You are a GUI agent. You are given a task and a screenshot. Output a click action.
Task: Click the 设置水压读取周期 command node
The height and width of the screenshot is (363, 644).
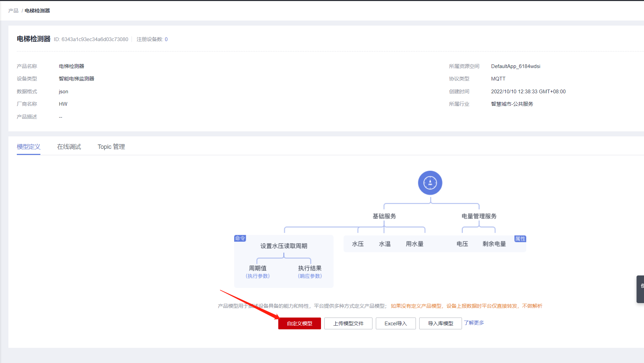[284, 246]
